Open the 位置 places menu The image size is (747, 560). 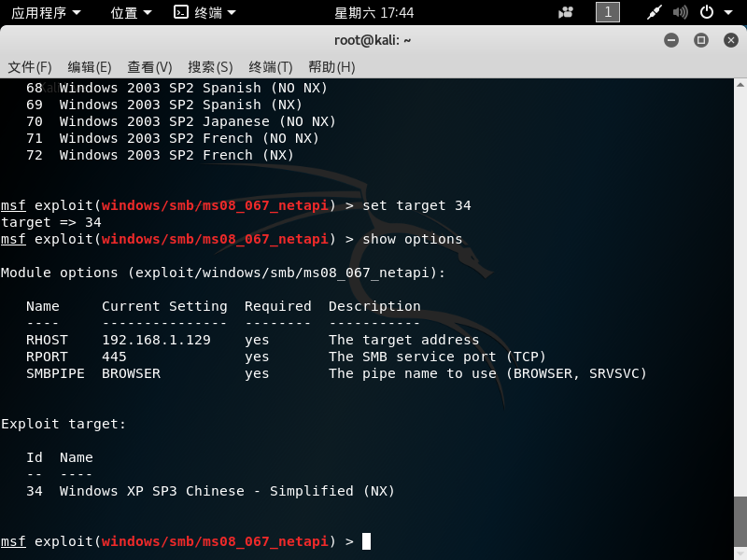(x=131, y=13)
